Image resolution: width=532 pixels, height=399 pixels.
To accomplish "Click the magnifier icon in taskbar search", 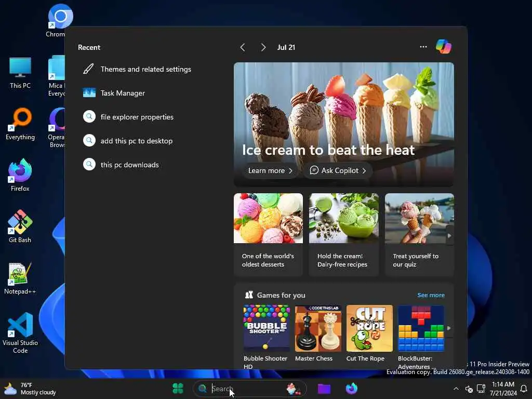I will click(203, 389).
